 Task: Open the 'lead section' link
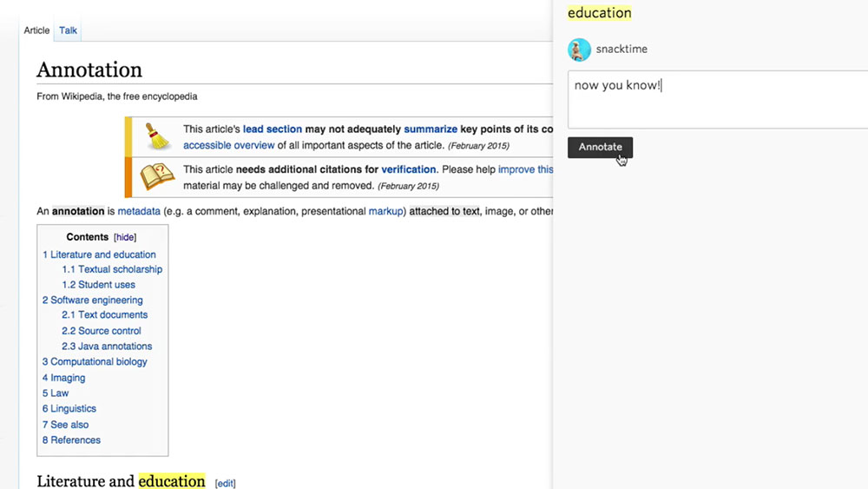pos(272,129)
